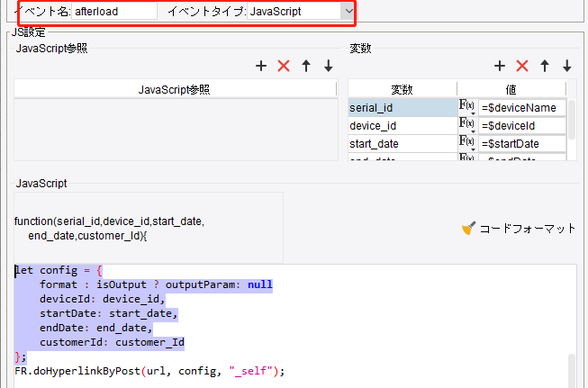Delete selected JavaScript reference with red X
Image resolution: width=588 pixels, height=388 pixels.
tap(284, 66)
